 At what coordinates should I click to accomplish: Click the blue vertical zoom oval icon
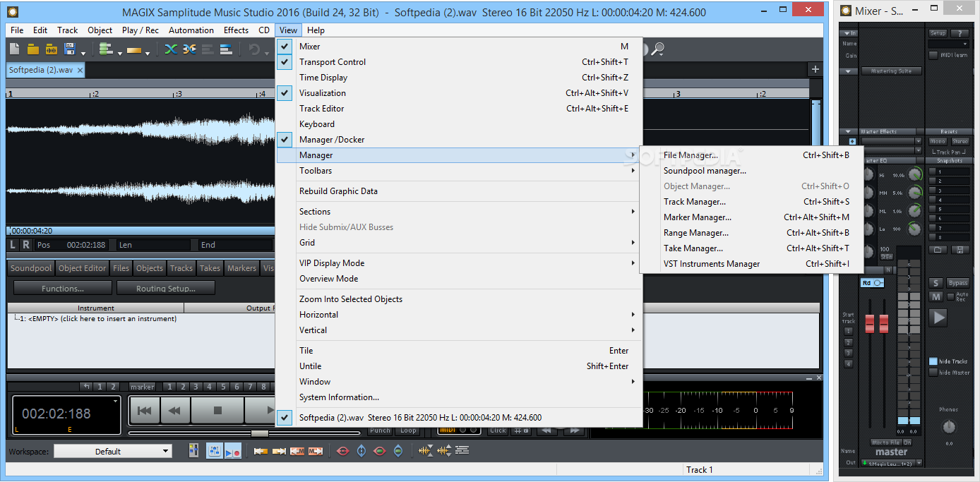click(361, 451)
